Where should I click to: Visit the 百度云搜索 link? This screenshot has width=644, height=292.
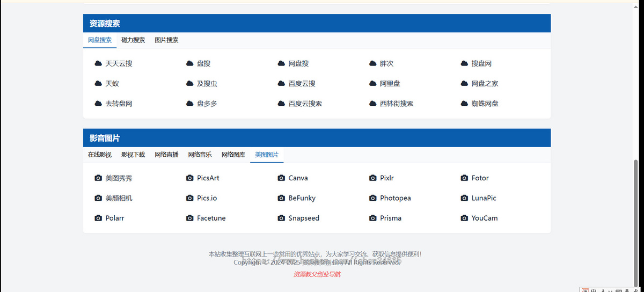coord(305,104)
